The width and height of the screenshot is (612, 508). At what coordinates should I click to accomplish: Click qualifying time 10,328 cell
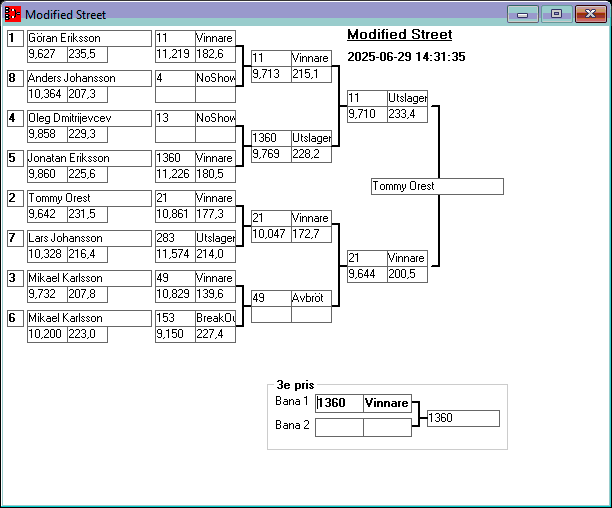click(47, 254)
